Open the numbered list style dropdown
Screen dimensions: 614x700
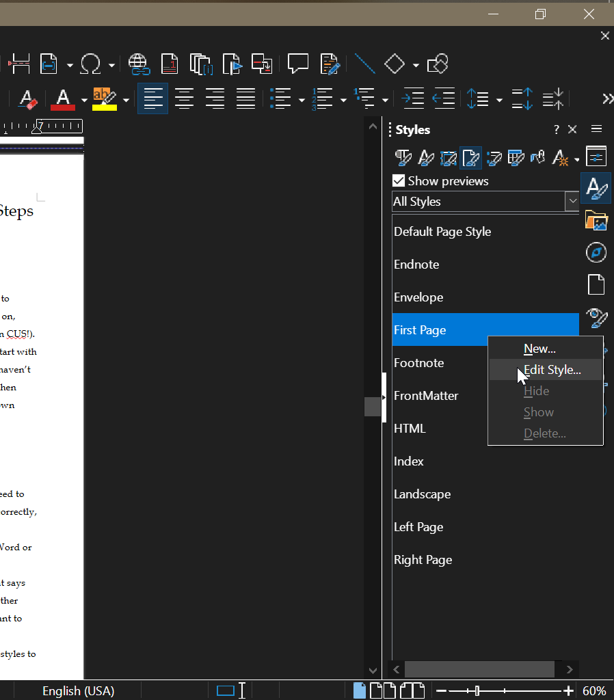(x=343, y=100)
